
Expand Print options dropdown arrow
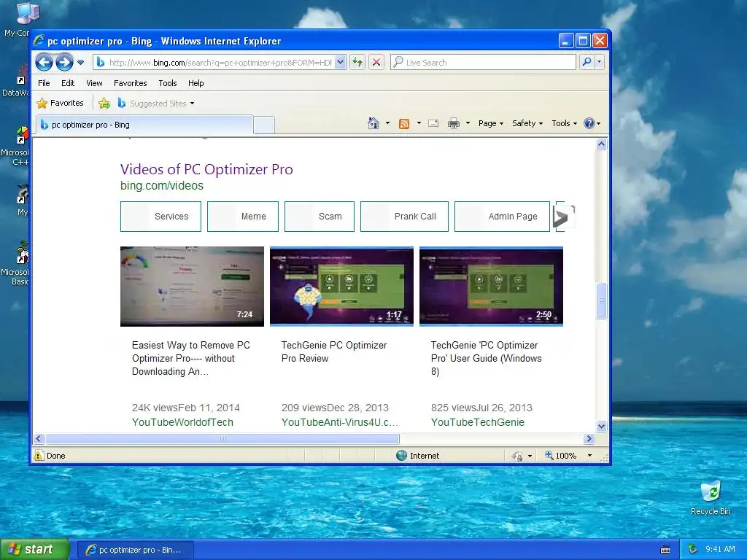(468, 123)
